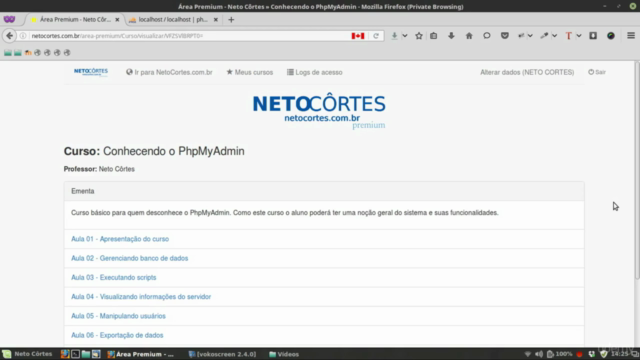
Task: Click the Área Premium taskbar window button
Action: pos(141,354)
